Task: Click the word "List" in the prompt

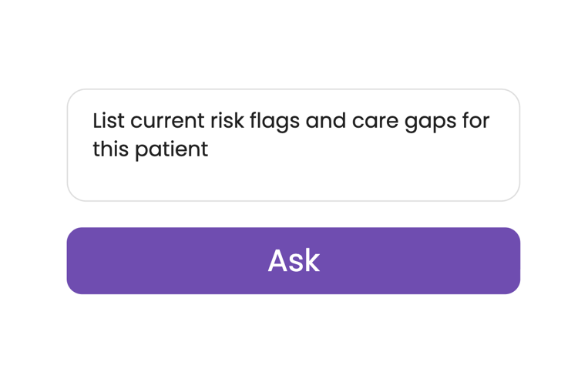Action: tap(109, 122)
